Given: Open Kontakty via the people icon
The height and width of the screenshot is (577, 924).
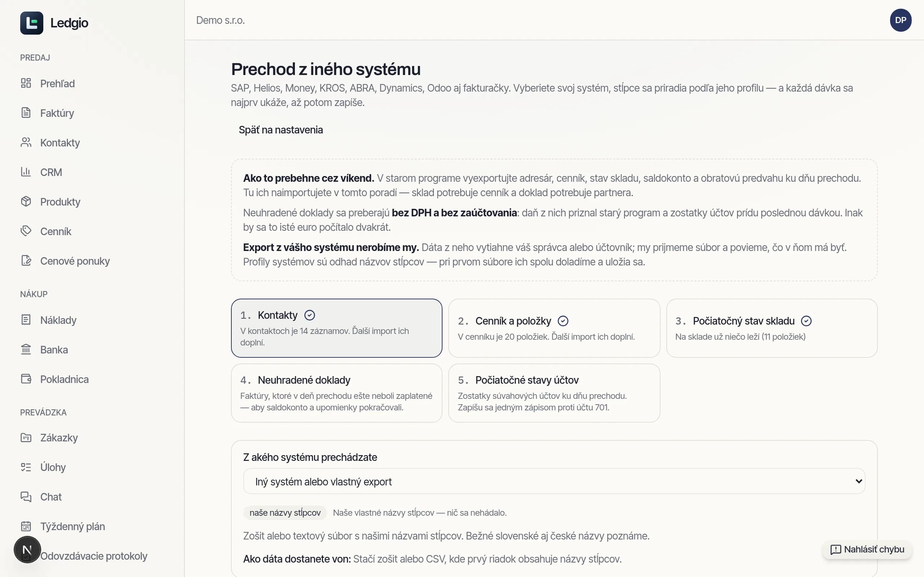Looking at the screenshot, I should click(x=26, y=142).
